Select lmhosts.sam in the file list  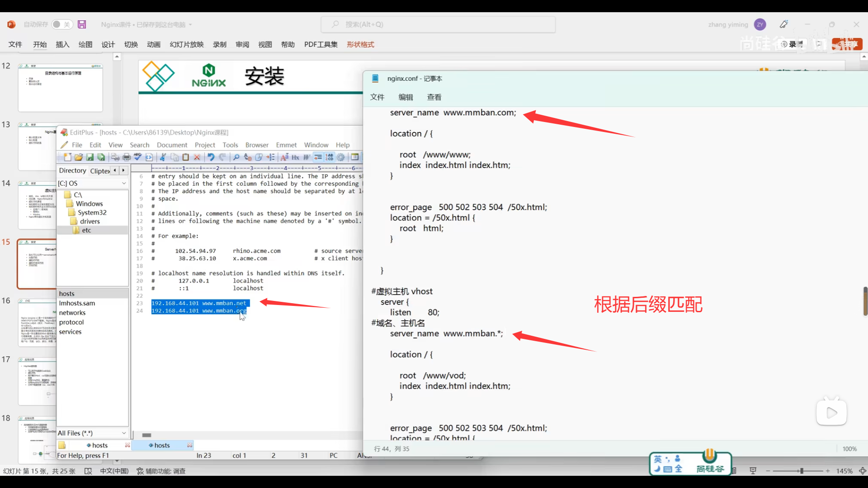(77, 303)
